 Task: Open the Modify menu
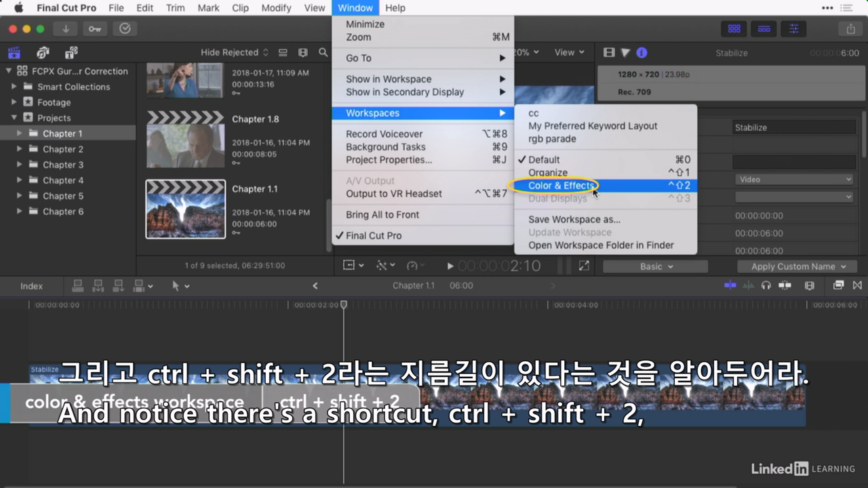[x=276, y=8]
